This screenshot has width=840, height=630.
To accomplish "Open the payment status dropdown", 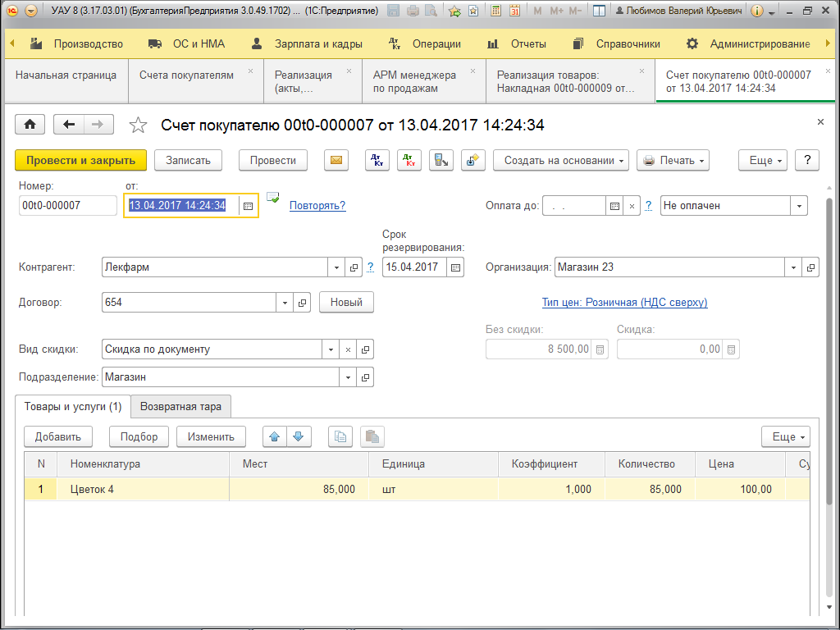I will point(799,206).
